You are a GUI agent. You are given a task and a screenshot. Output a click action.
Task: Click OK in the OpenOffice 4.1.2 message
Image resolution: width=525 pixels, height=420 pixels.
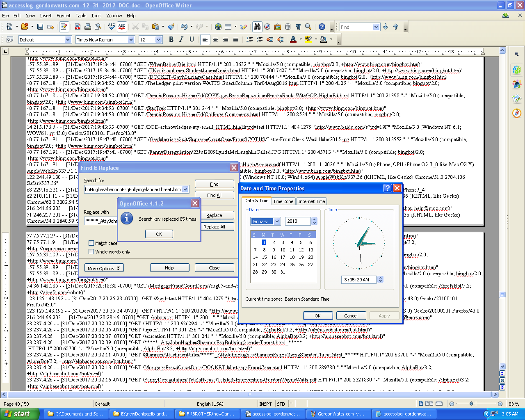pyautogui.click(x=159, y=234)
